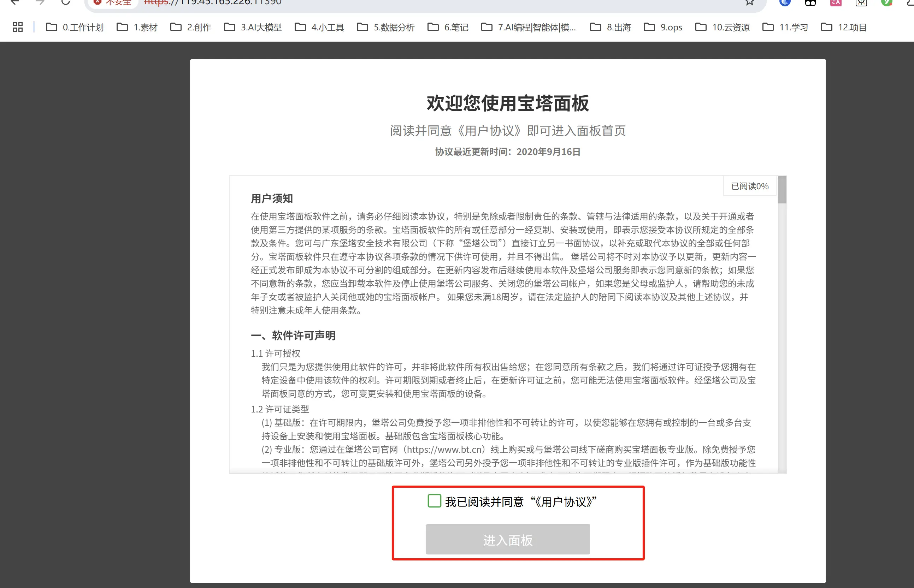Click the agreement scrollbar thumb

tap(782, 190)
